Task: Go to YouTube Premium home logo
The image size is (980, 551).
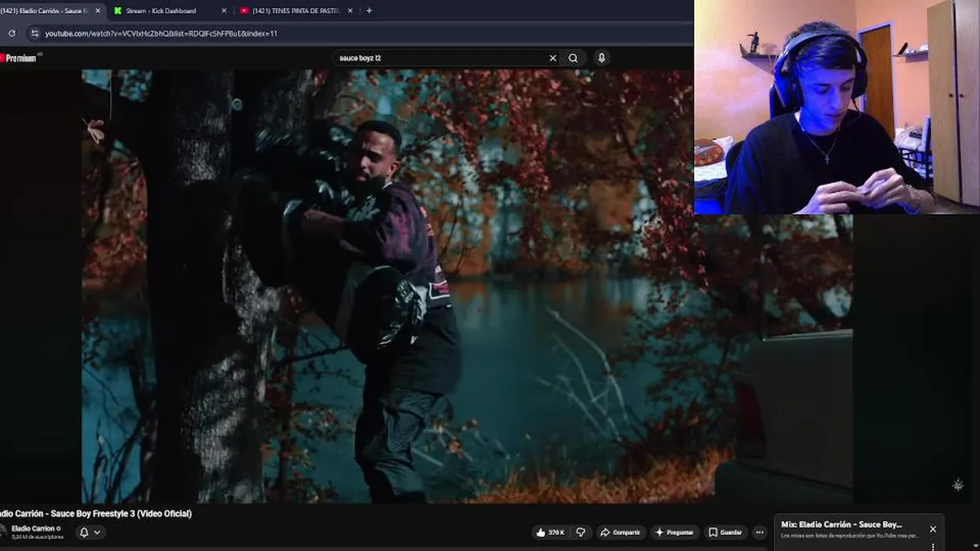Action: point(19,57)
